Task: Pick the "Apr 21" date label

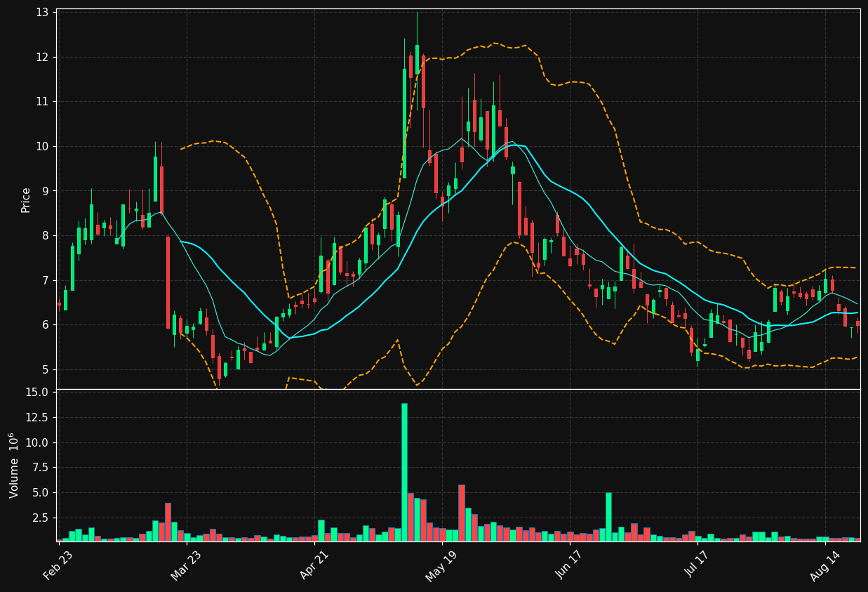Action: pyautogui.click(x=314, y=565)
